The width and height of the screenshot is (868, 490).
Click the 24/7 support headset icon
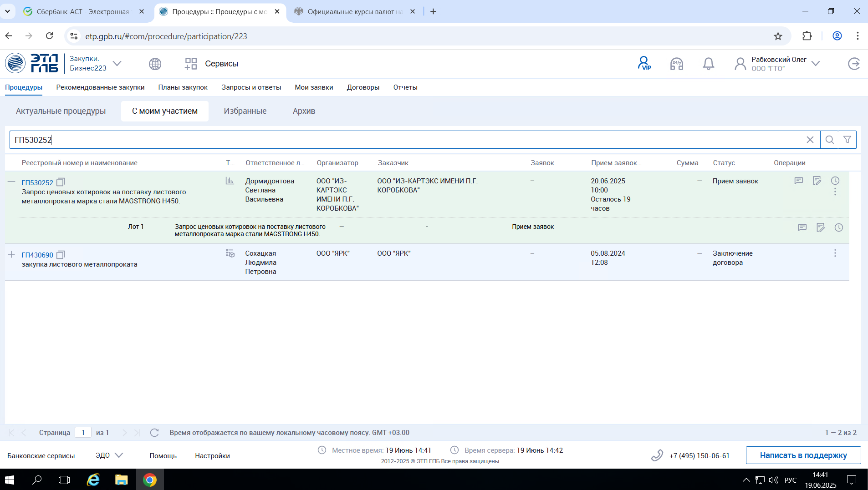pyautogui.click(x=676, y=64)
